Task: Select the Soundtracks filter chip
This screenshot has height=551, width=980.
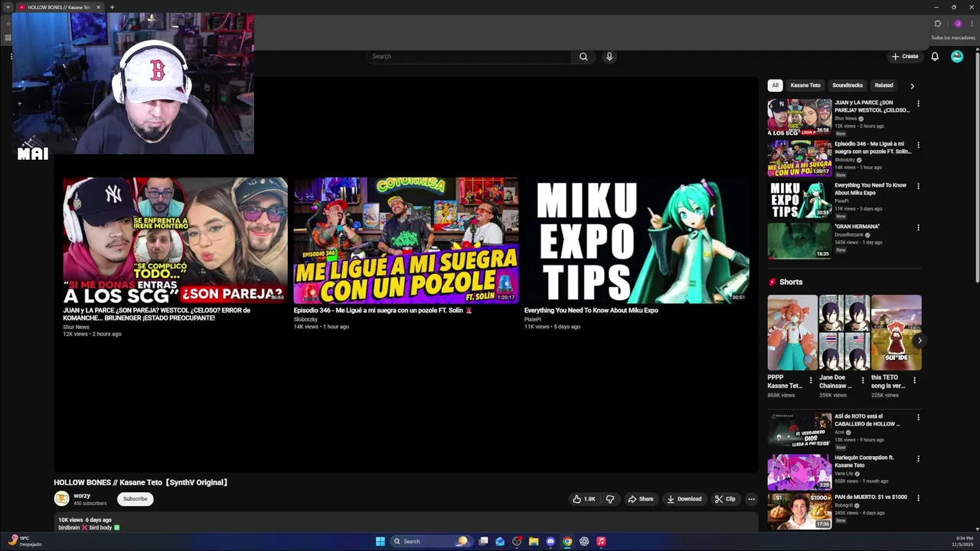Action: point(848,86)
